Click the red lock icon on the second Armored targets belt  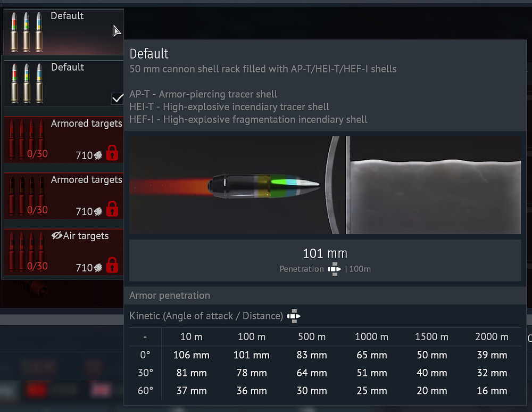[112, 209]
